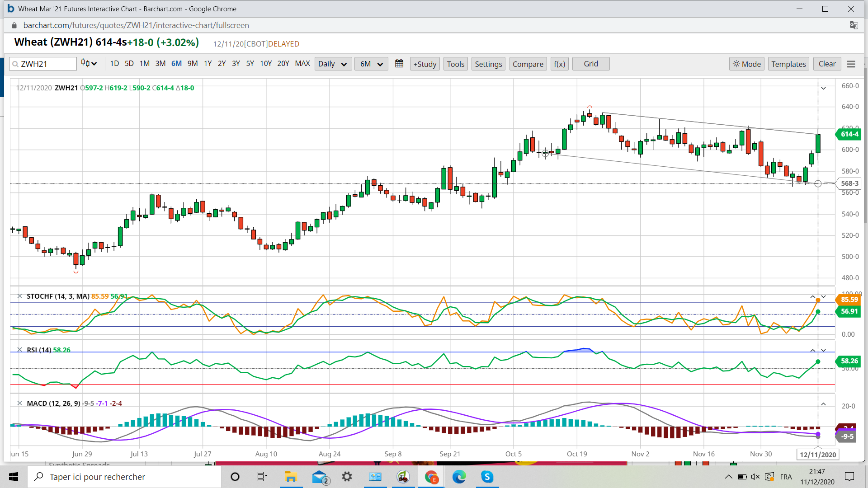The image size is (868, 488).
Task: Remove the MACD study panel
Action: (19, 403)
